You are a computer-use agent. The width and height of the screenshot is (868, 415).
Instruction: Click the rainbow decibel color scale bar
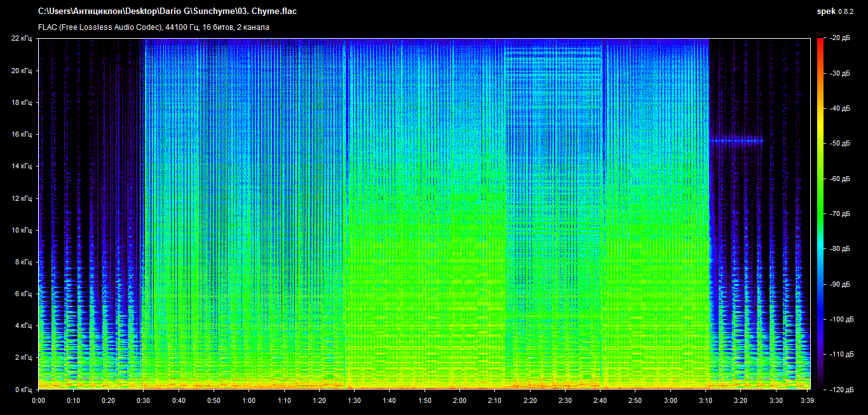click(x=820, y=214)
